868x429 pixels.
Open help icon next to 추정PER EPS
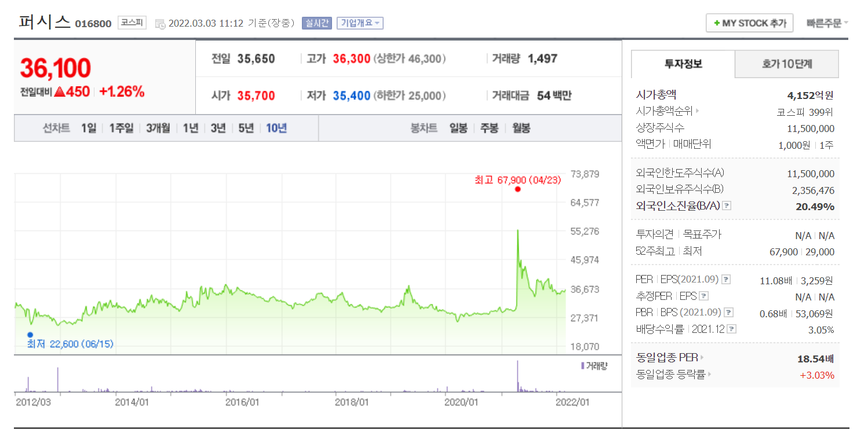point(704,296)
